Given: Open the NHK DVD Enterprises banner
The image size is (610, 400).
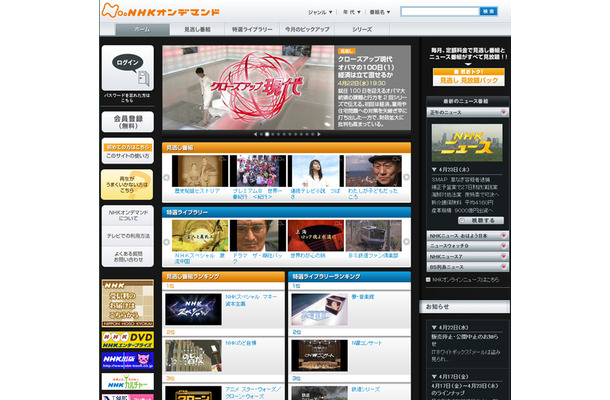Looking at the screenshot, I should [128, 340].
